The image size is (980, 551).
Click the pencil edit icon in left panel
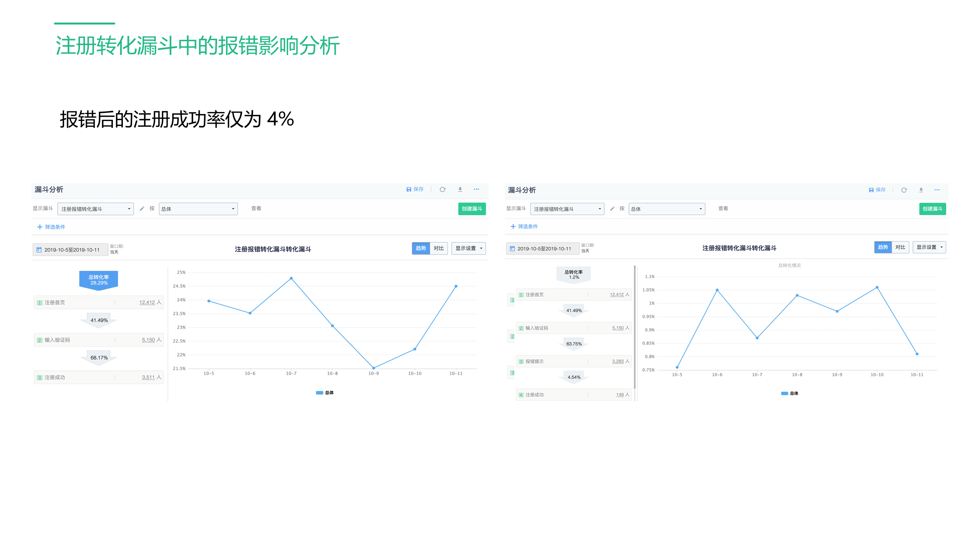coord(142,209)
